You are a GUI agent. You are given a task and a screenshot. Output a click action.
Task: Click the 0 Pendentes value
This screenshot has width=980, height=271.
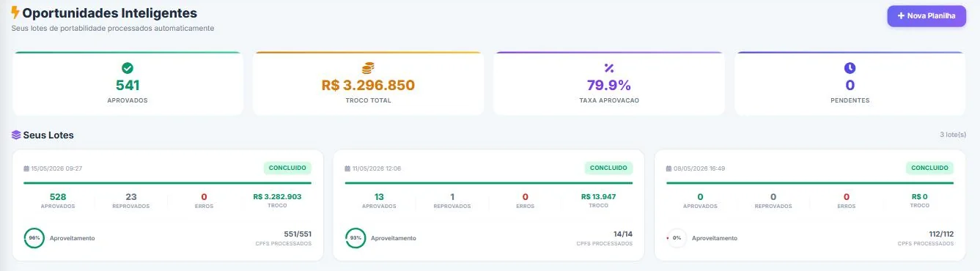(x=850, y=85)
